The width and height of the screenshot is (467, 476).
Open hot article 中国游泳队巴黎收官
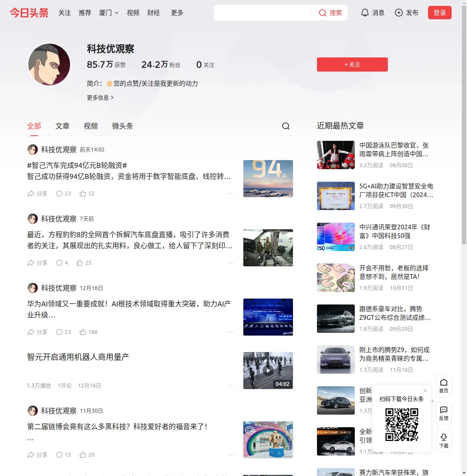(x=394, y=149)
